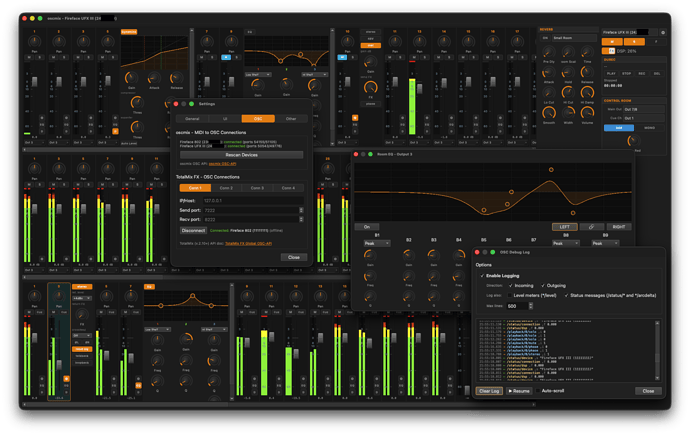This screenshot has height=435, width=690.
Task: Click channel 10 FX send knob
Action: (371, 87)
